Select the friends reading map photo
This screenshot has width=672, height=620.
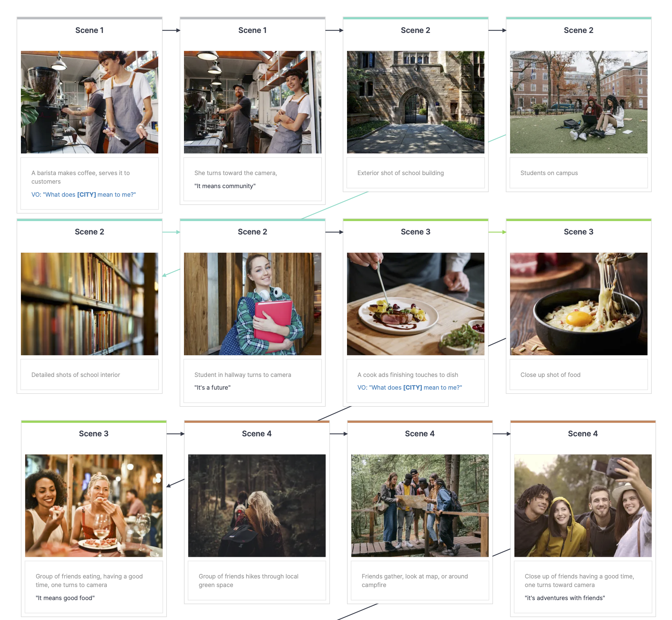(419, 505)
